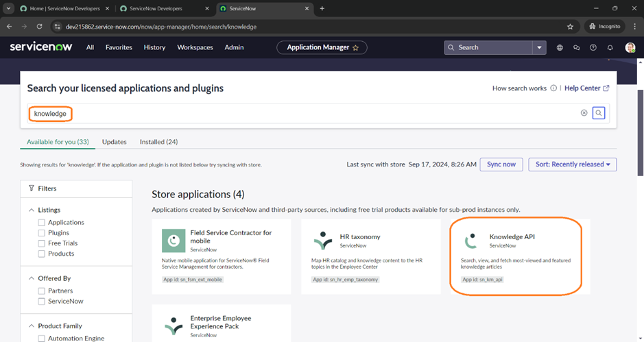The image size is (644, 342).
Task: Collapse the Listings filter section
Action: pyautogui.click(x=32, y=210)
